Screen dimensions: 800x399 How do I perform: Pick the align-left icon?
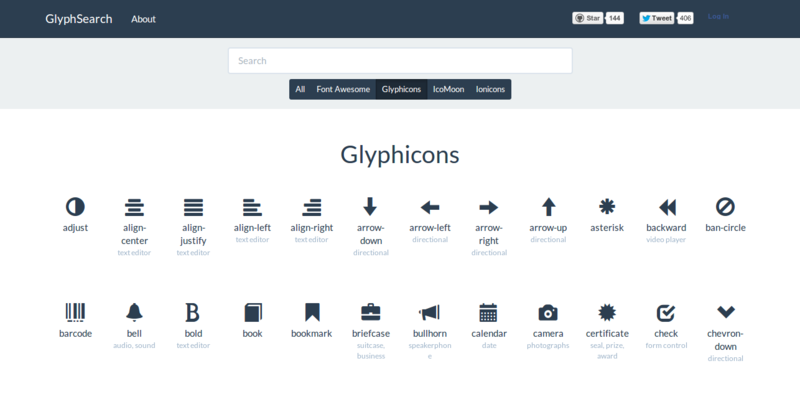[x=252, y=208]
